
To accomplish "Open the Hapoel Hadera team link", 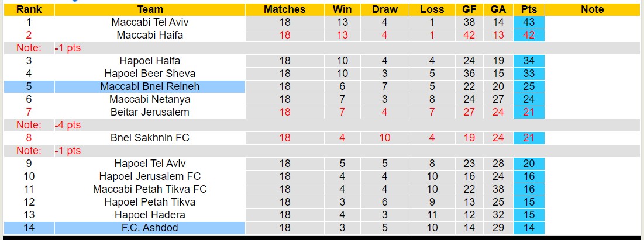I will tap(150, 215).
